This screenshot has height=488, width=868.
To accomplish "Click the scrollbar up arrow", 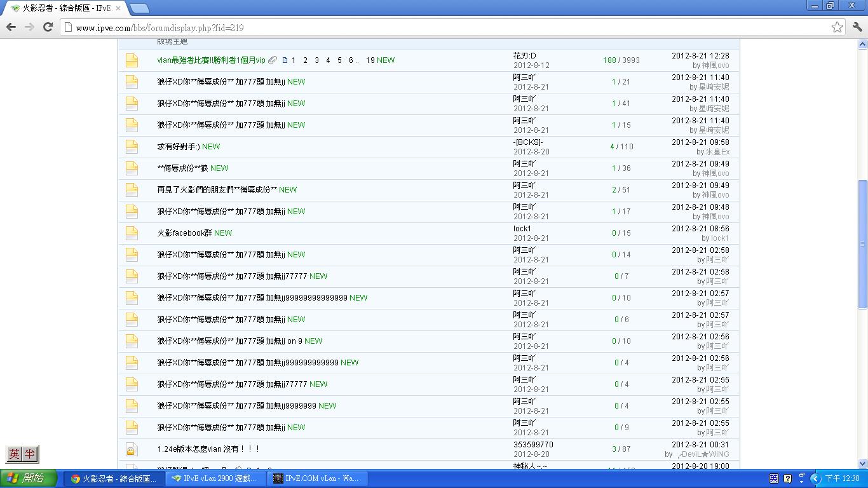I will (863, 44).
